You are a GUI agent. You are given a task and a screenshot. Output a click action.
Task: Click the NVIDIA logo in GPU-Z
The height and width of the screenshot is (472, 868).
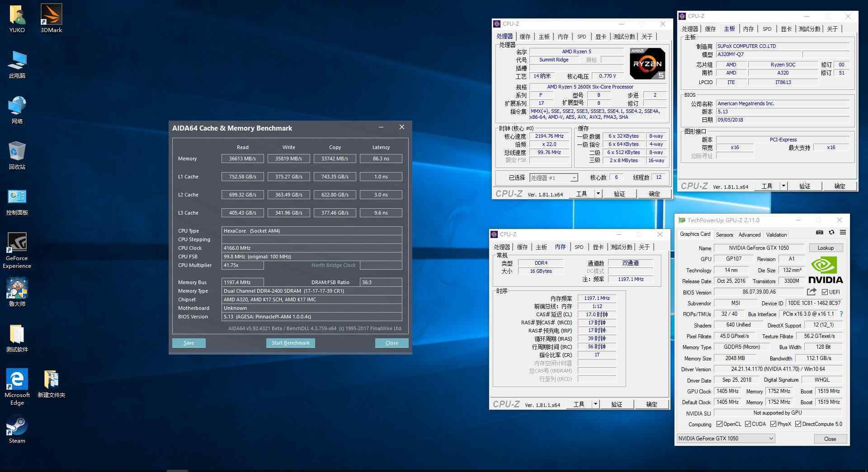[826, 270]
